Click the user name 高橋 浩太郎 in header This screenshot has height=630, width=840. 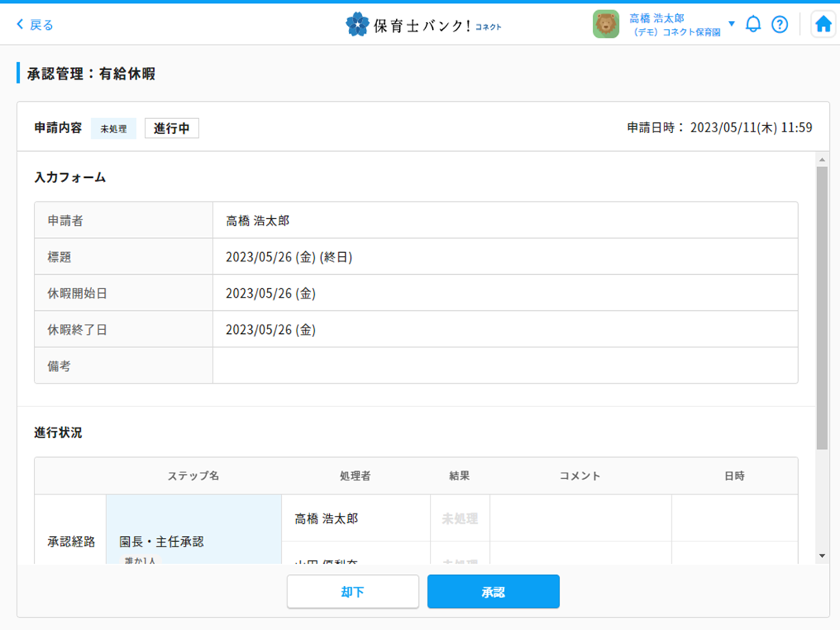pyautogui.click(x=657, y=18)
